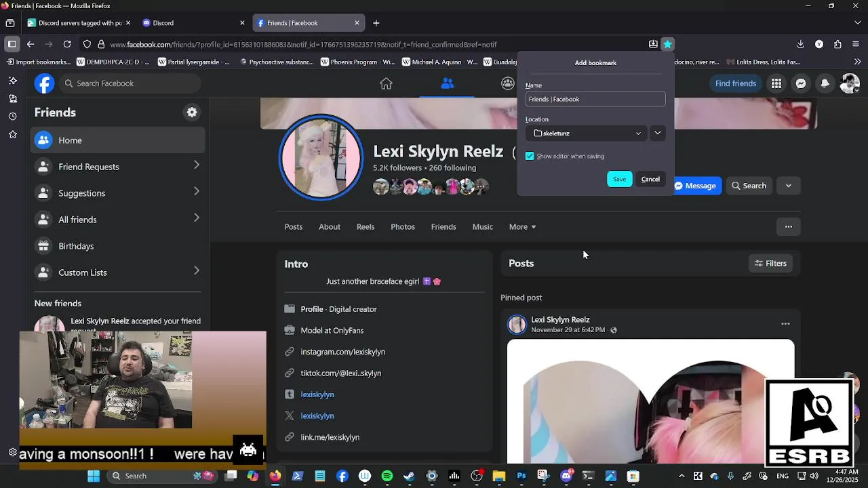Open Photoshop from the taskbar
This screenshot has height=488, width=868.
[x=521, y=476]
